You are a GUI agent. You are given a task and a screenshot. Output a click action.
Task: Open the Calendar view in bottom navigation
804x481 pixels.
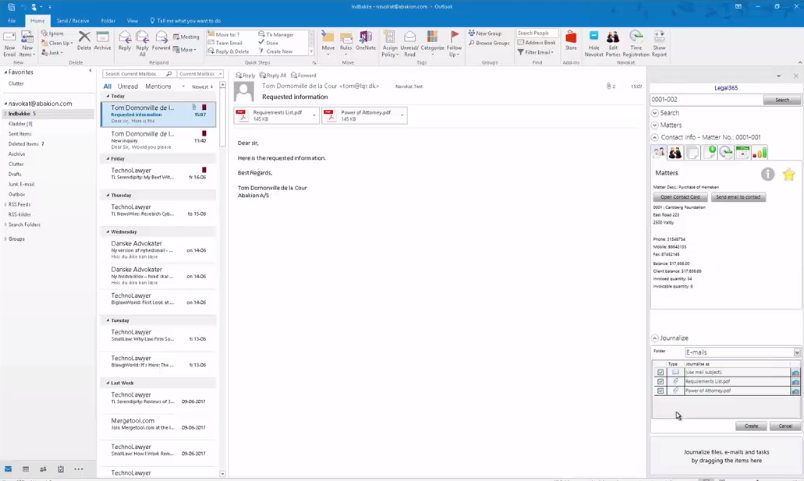click(26, 469)
